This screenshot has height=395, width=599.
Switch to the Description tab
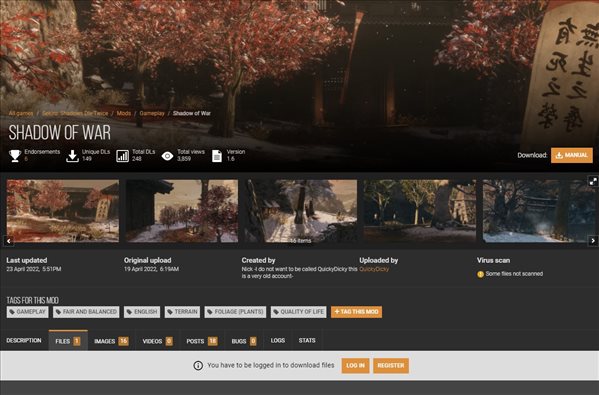pos(24,340)
